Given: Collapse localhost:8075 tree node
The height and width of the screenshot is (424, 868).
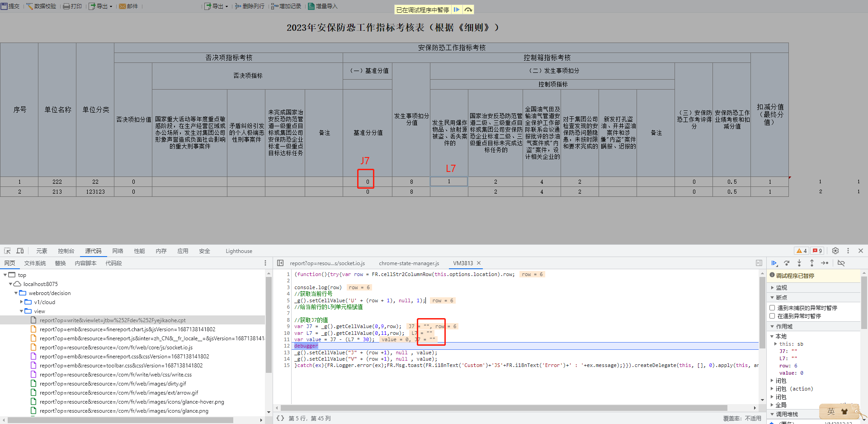Looking at the screenshot, I should tap(10, 284).
